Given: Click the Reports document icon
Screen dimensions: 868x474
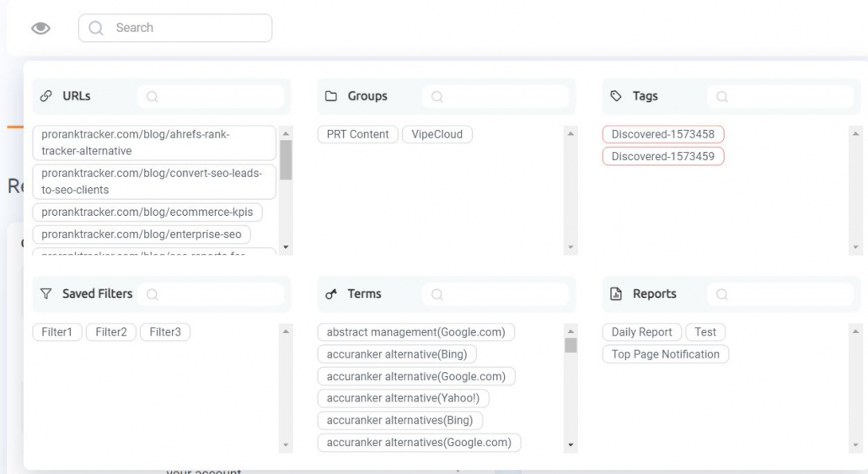Looking at the screenshot, I should 615,294.
